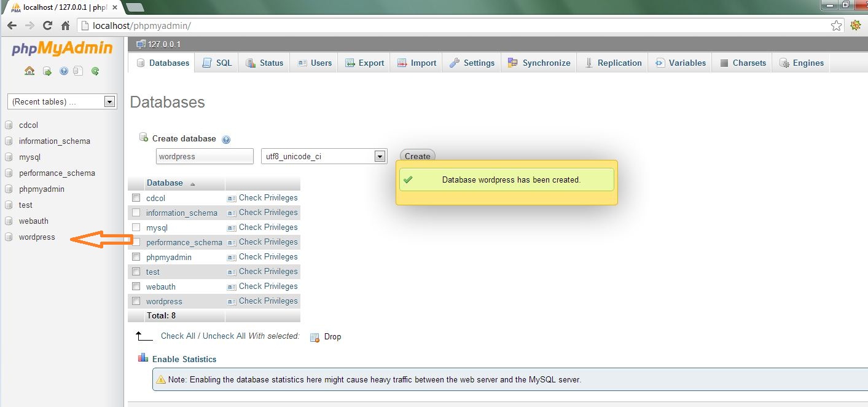Screen dimensions: 868x407
Task: Dismiss the 'Database wordpress has been created' message
Action: [507, 180]
